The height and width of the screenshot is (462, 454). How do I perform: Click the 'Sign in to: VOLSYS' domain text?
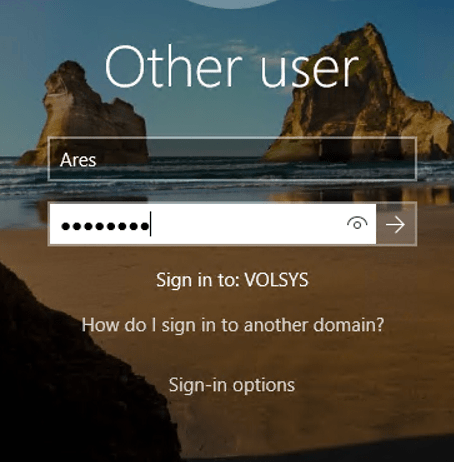pyautogui.click(x=232, y=280)
